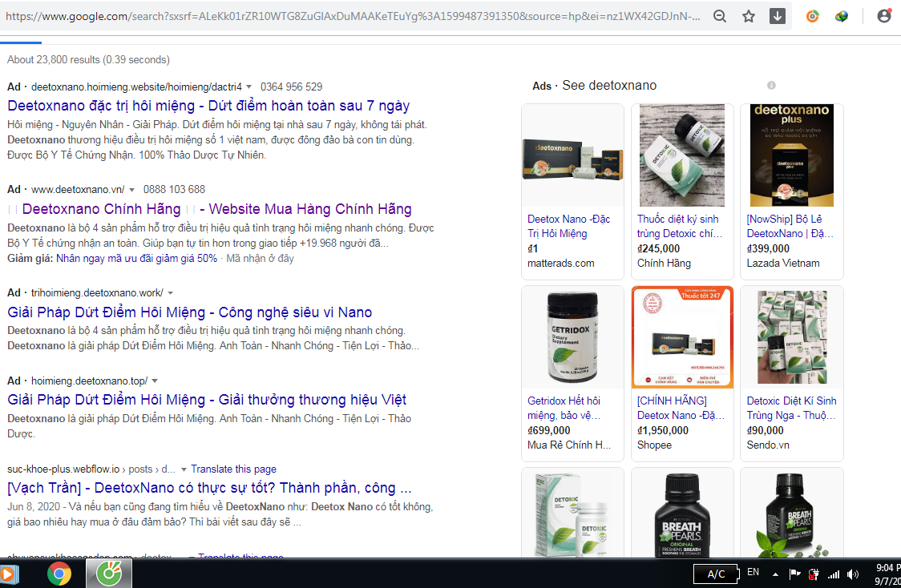Click 'Translate this page' for suc-khoe-plus result
This screenshot has width=901, height=588.
click(233, 469)
